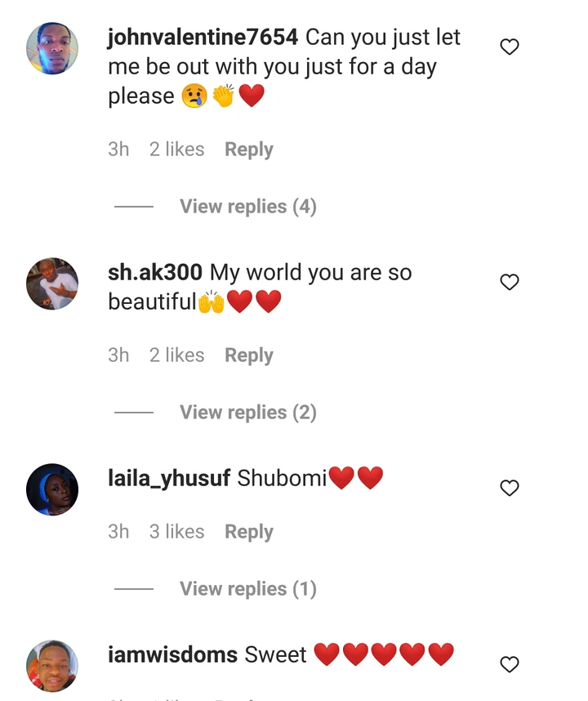Open the johnvalentine7654 username link

point(203,38)
